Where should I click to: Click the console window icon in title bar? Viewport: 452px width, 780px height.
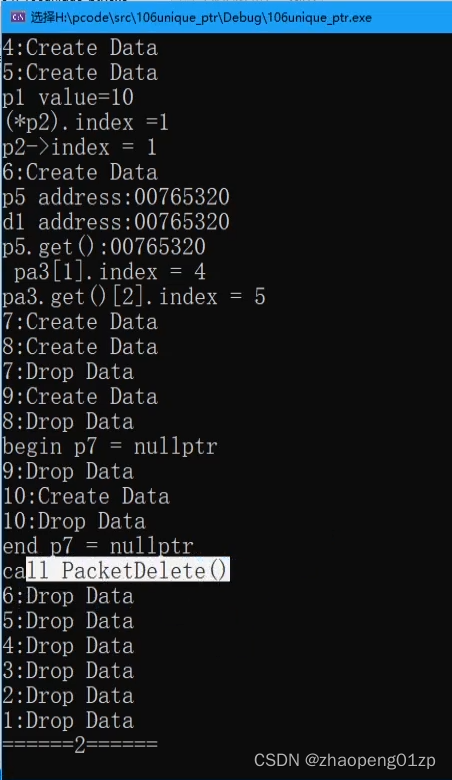pyautogui.click(x=17, y=17)
